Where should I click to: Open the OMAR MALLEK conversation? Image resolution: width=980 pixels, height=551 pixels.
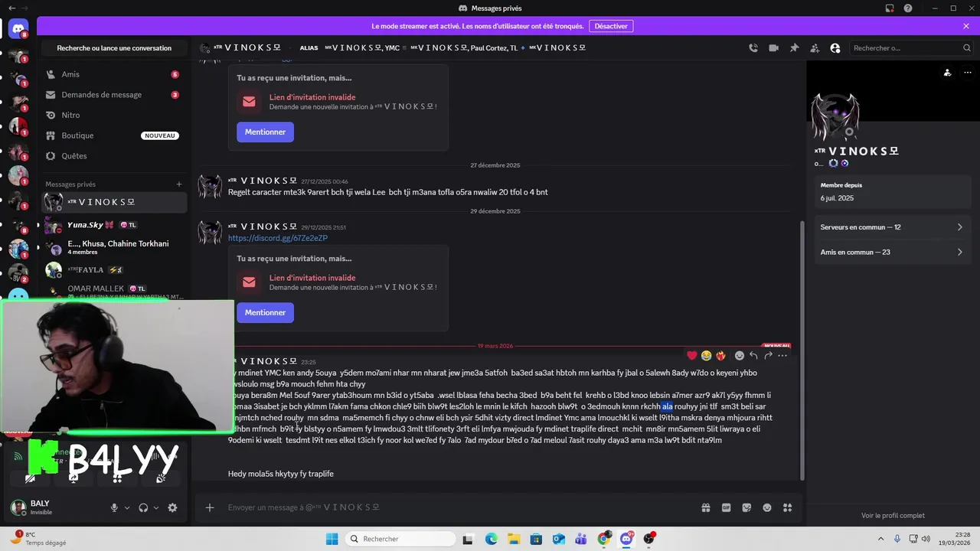(x=114, y=291)
